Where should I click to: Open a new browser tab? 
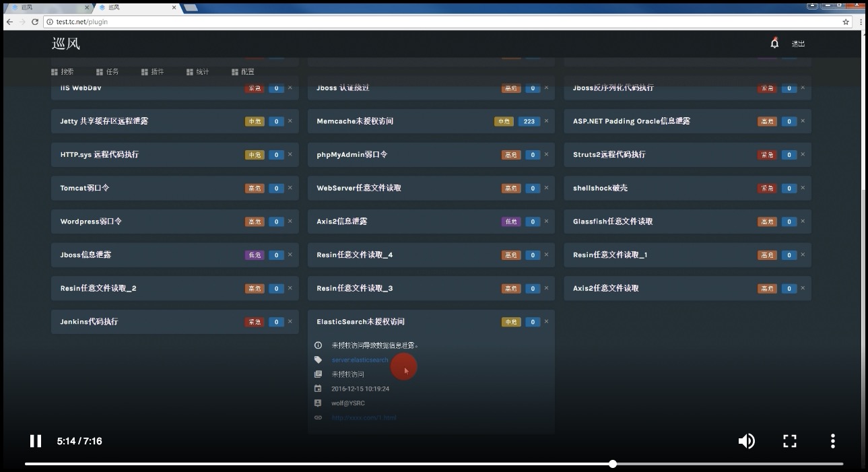(x=191, y=7)
